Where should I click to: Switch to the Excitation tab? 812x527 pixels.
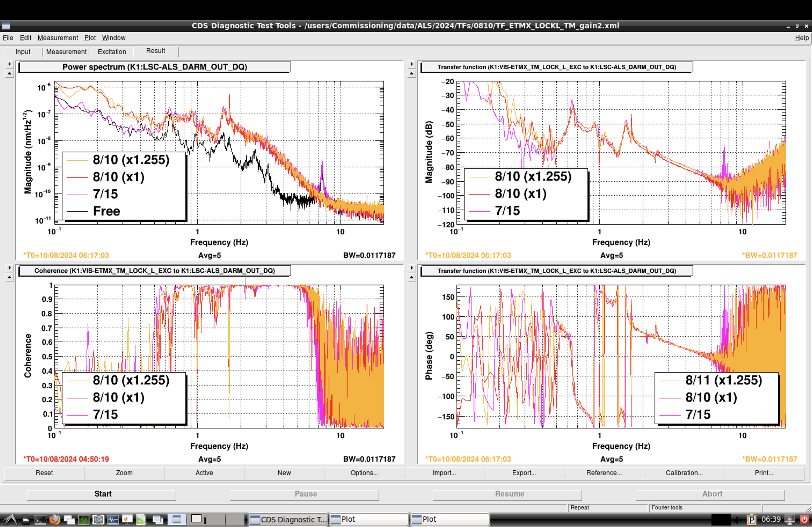click(111, 52)
